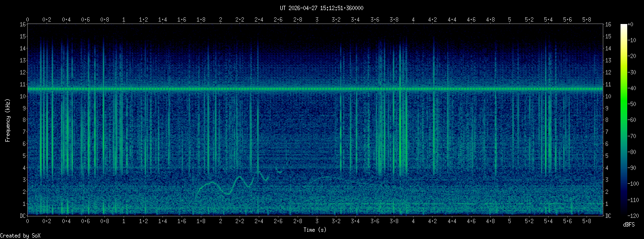Select the 'Time (s)' axis label
The image size is (644, 239).
tap(315, 230)
